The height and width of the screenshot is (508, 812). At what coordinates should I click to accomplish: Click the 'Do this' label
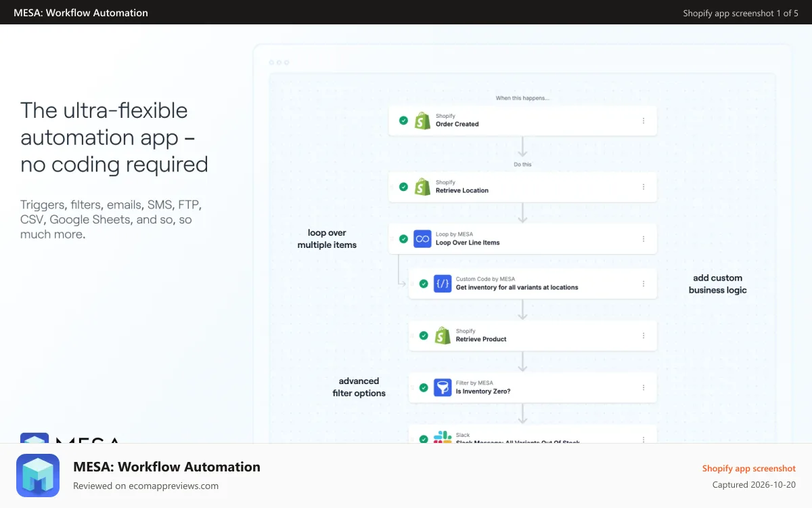coord(522,165)
